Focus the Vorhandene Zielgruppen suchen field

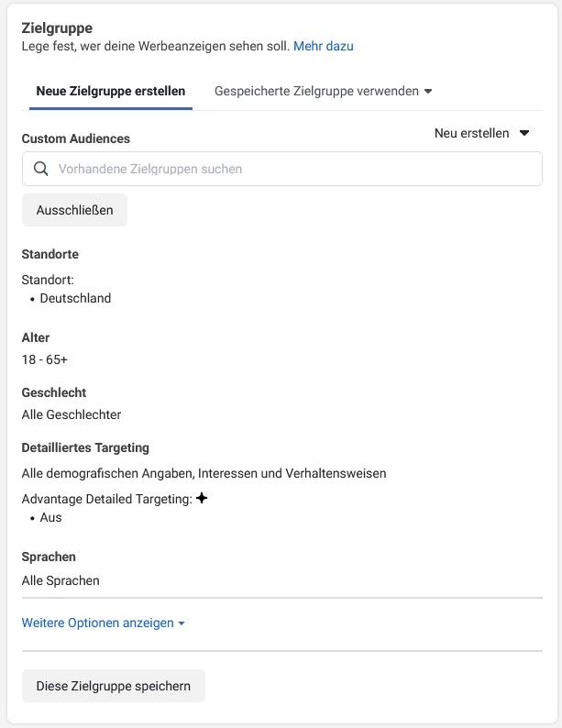point(282,169)
